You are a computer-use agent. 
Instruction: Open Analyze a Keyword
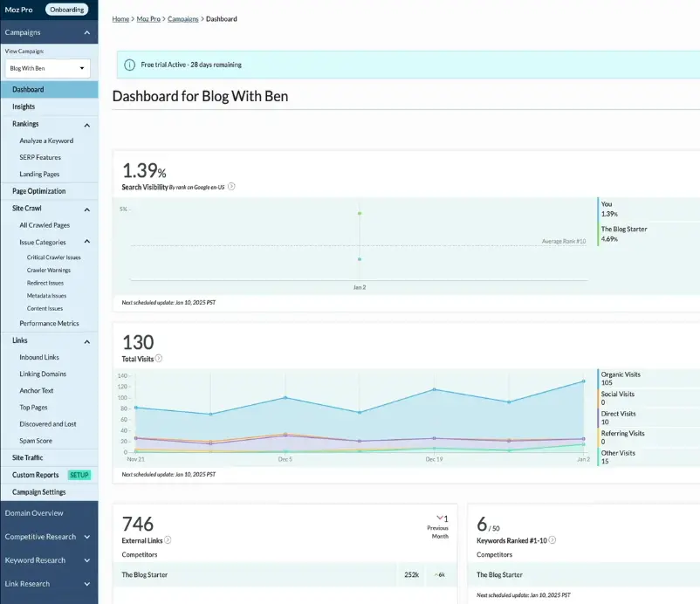tap(46, 141)
